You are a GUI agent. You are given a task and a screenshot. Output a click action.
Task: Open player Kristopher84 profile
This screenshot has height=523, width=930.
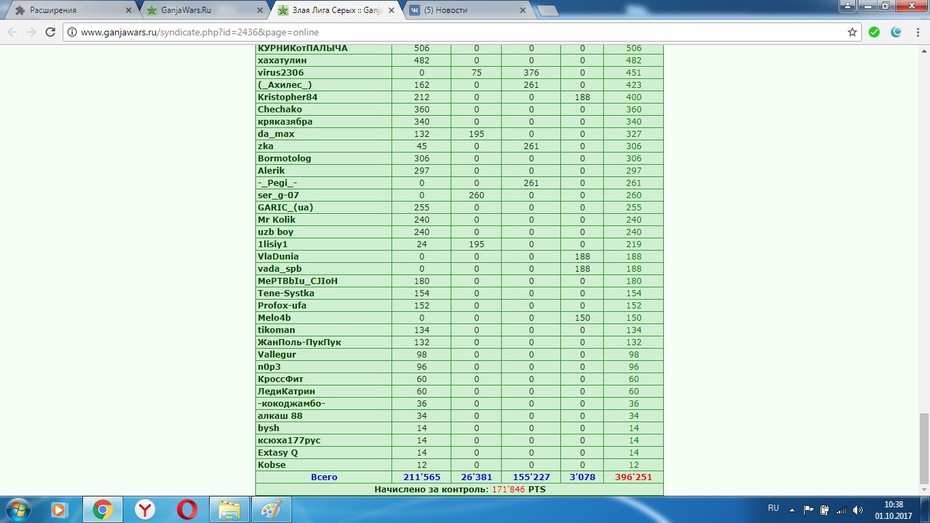[288, 97]
